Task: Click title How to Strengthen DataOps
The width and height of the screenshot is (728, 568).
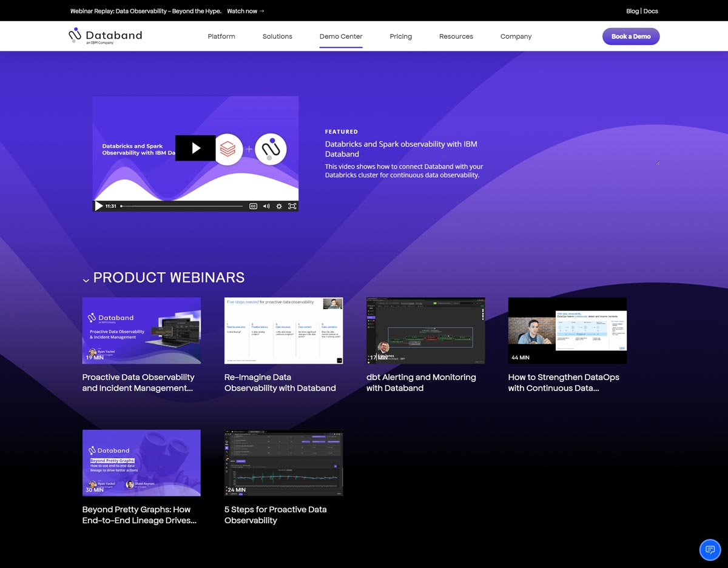Action: coord(564,383)
